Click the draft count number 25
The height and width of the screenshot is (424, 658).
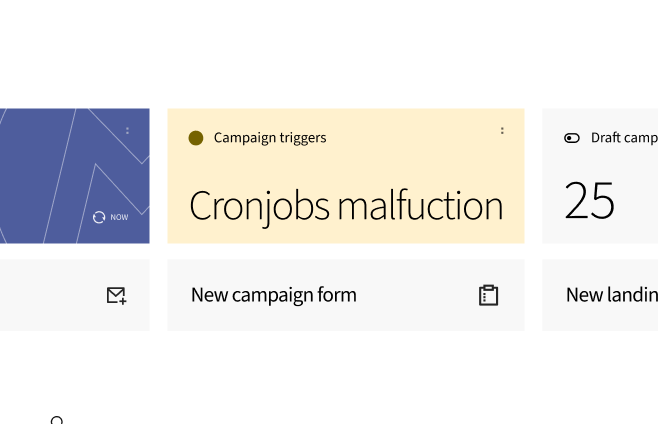click(589, 201)
